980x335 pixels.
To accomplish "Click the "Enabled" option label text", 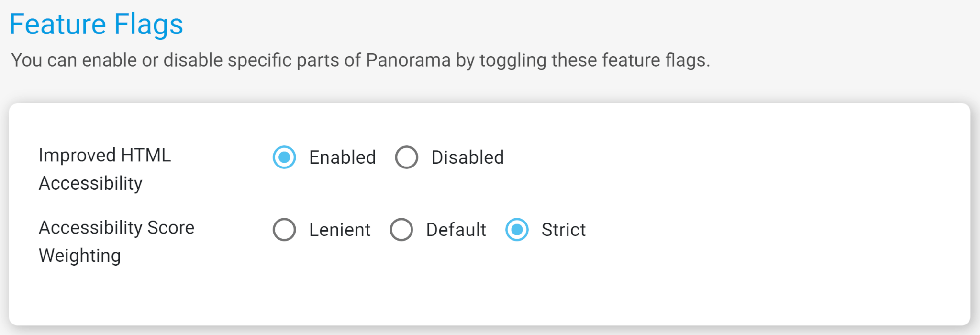I will click(342, 157).
